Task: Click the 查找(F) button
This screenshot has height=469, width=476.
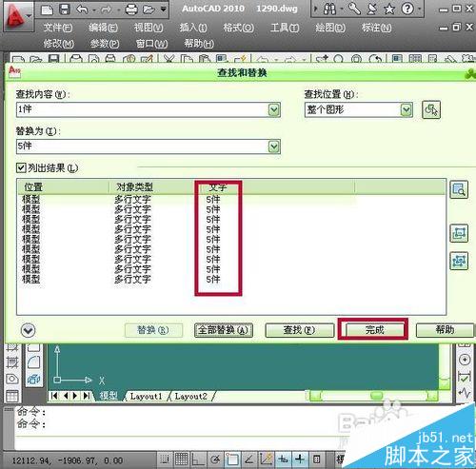Action: 300,330
